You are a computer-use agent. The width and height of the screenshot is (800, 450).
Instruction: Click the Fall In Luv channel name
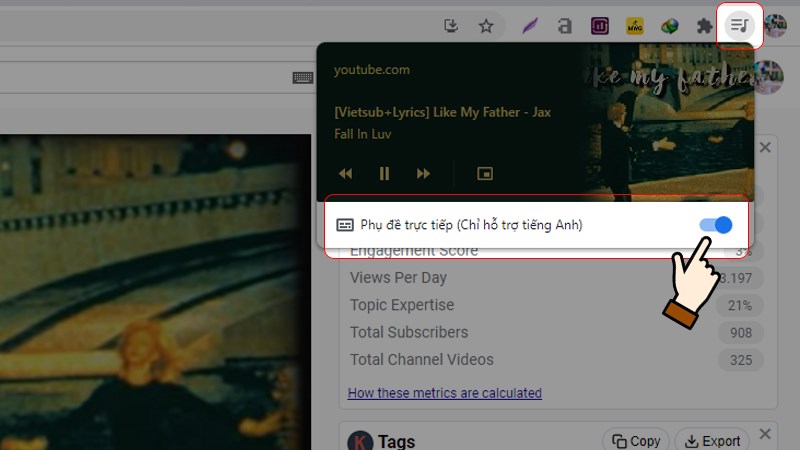pyautogui.click(x=362, y=134)
